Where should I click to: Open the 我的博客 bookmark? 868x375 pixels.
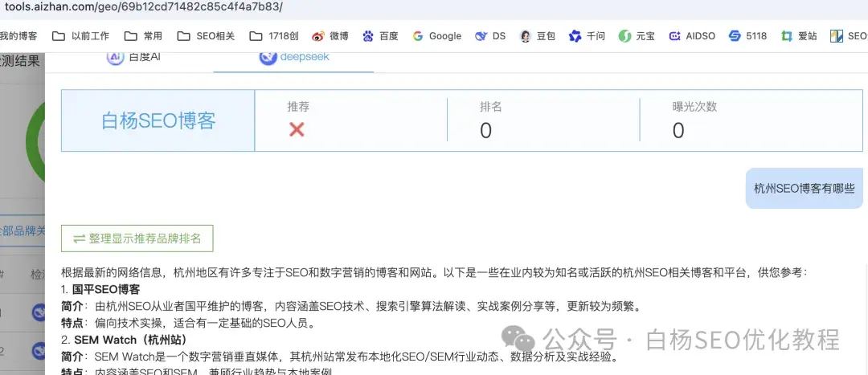tap(18, 36)
